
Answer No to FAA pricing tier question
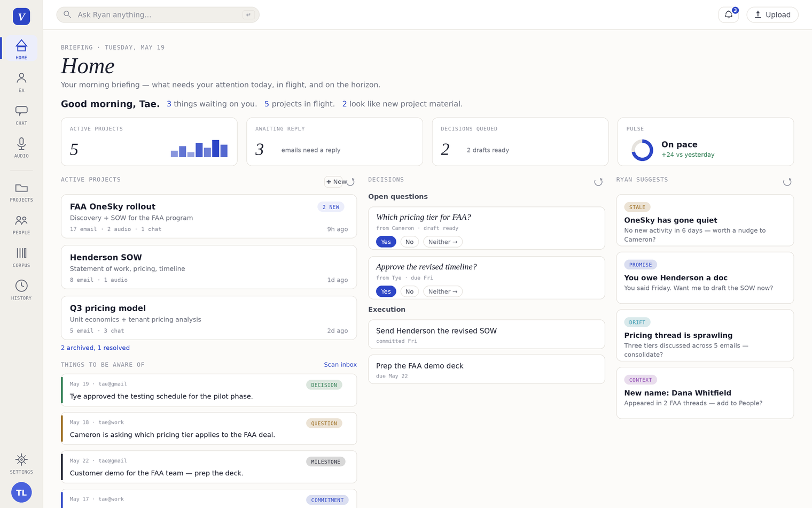click(409, 242)
